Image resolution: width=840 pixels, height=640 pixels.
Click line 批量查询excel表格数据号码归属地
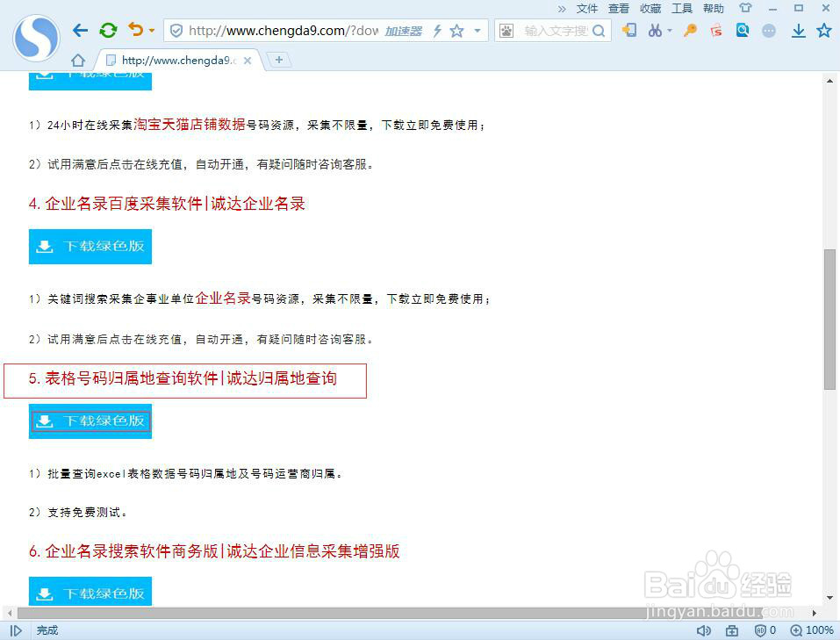pos(185,474)
